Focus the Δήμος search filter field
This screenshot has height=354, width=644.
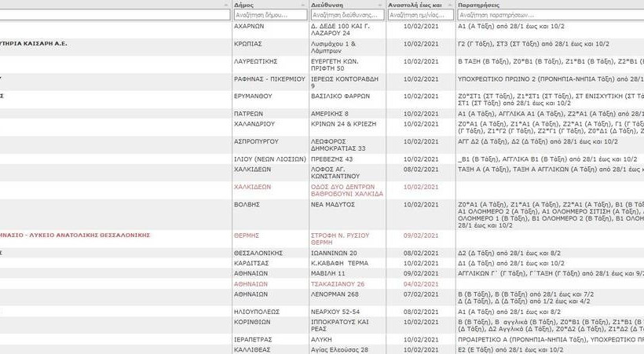click(x=270, y=15)
